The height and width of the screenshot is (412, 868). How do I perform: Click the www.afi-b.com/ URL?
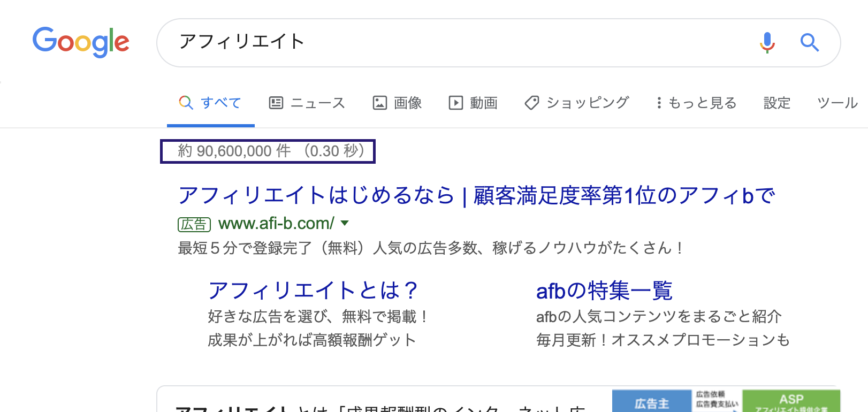point(276,223)
